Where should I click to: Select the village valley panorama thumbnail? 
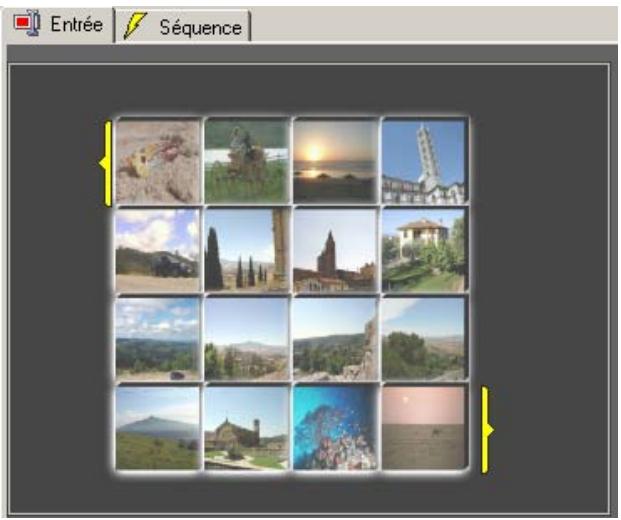click(247, 339)
